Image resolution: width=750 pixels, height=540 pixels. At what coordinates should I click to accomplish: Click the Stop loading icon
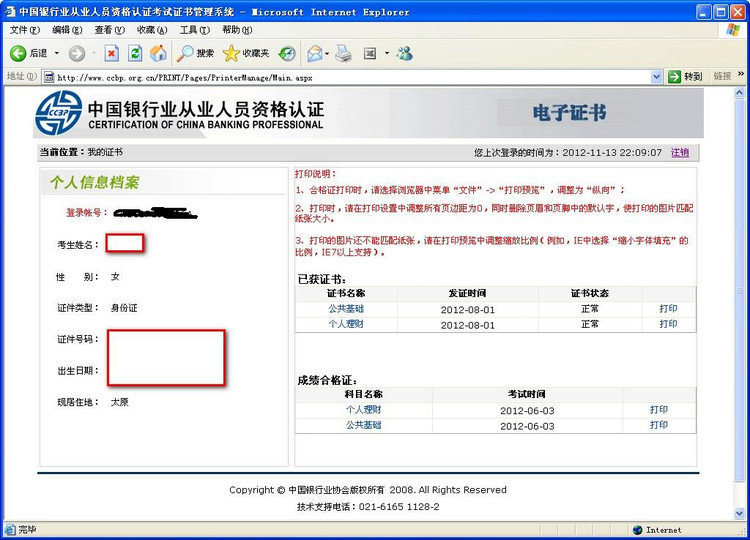pos(111,53)
